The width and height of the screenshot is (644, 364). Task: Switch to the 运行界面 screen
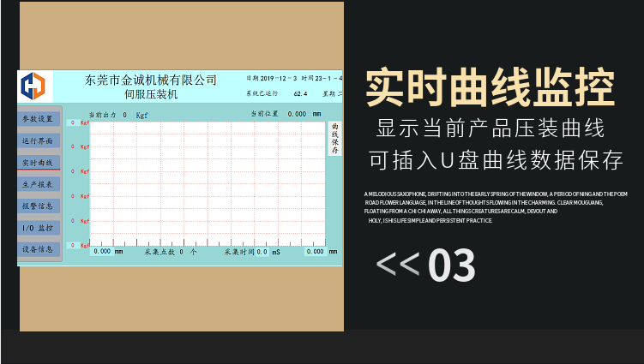point(38,140)
